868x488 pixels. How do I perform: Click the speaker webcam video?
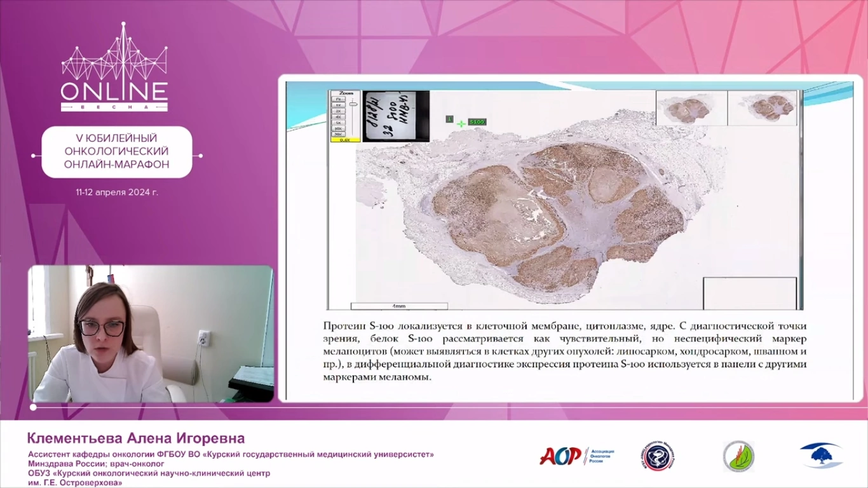click(151, 334)
